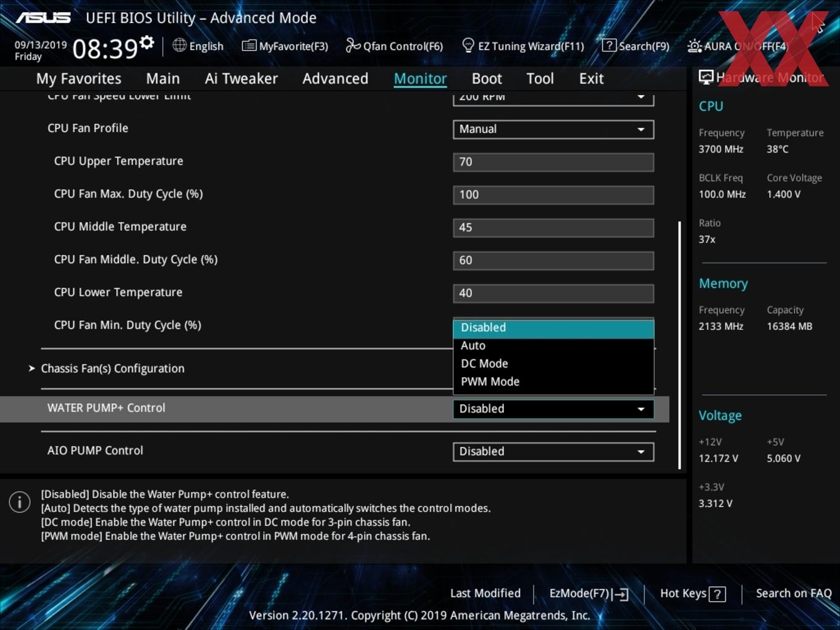The height and width of the screenshot is (630, 840).
Task: Click the globe icon next to English
Action: click(179, 45)
